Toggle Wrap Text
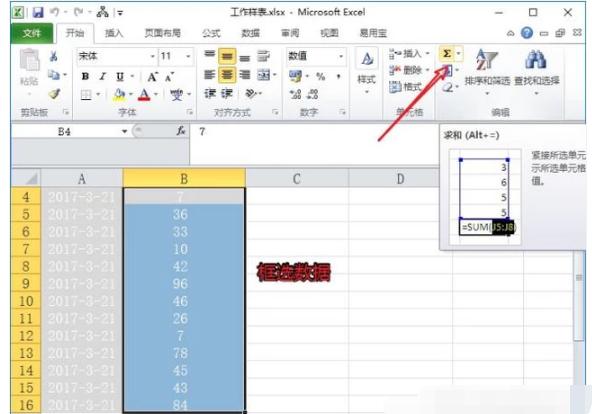 pyautogui.click(x=263, y=56)
